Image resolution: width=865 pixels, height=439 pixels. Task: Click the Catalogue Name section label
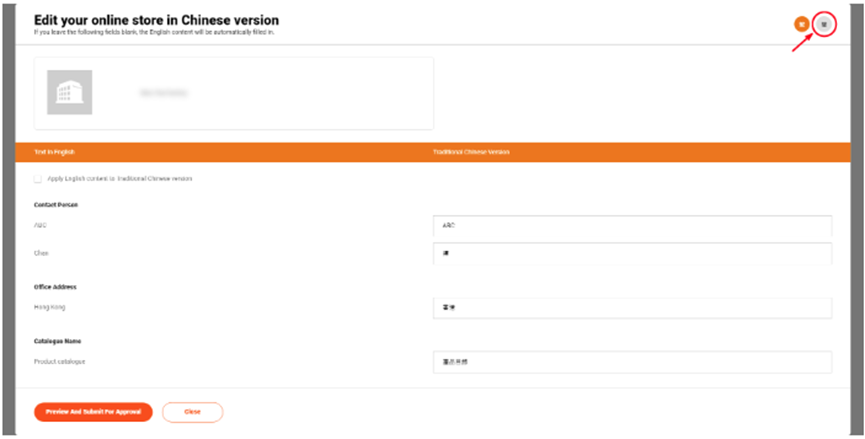57,341
